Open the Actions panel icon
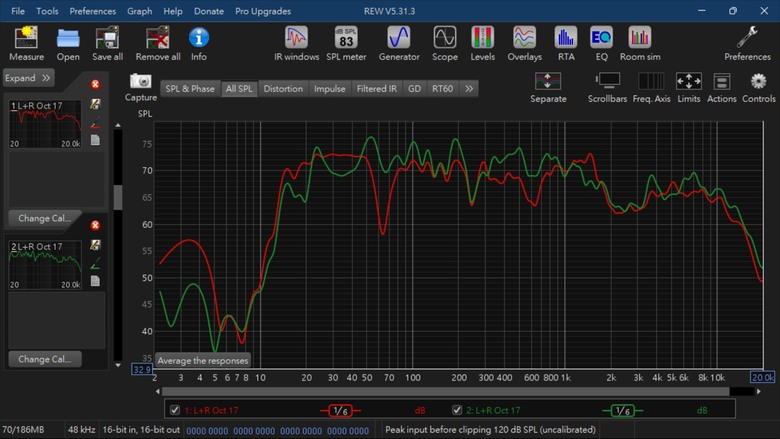Viewport: 780px width, 439px height. coord(721,81)
